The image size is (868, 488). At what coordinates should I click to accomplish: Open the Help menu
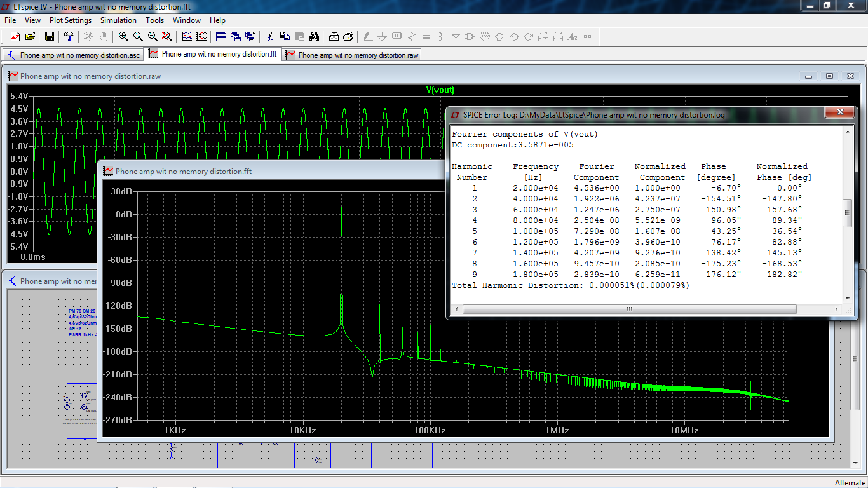pos(217,20)
